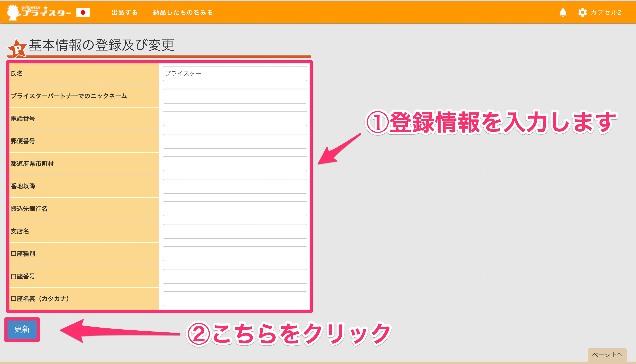
Task: Open the notification bell
Action: [563, 12]
